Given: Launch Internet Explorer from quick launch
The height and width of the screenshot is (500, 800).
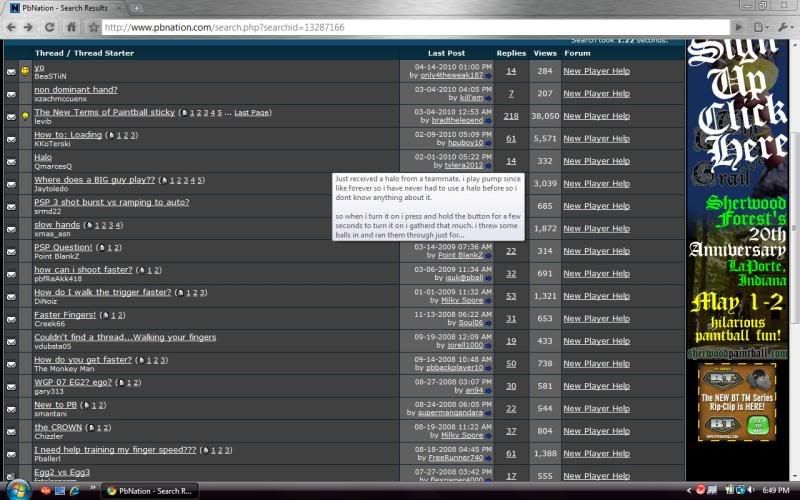Looking at the screenshot, I should 74,491.
